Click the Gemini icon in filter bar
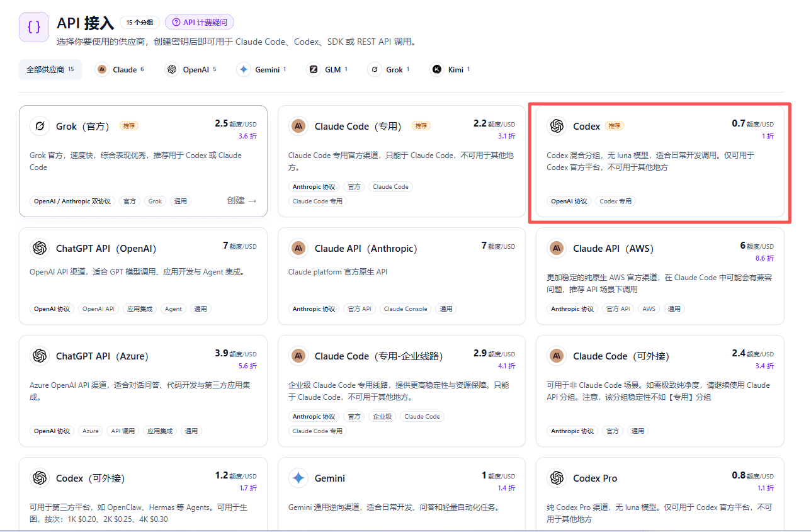 coord(244,69)
